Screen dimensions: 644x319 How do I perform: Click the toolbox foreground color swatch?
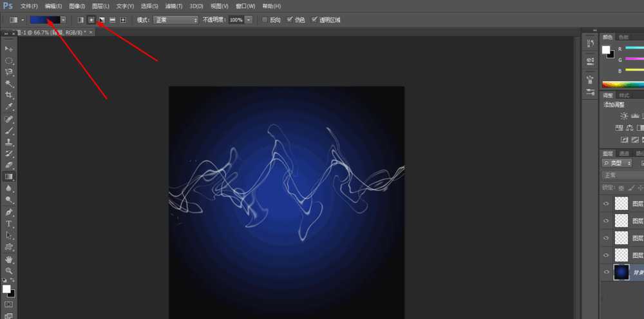pyautogui.click(x=6, y=289)
